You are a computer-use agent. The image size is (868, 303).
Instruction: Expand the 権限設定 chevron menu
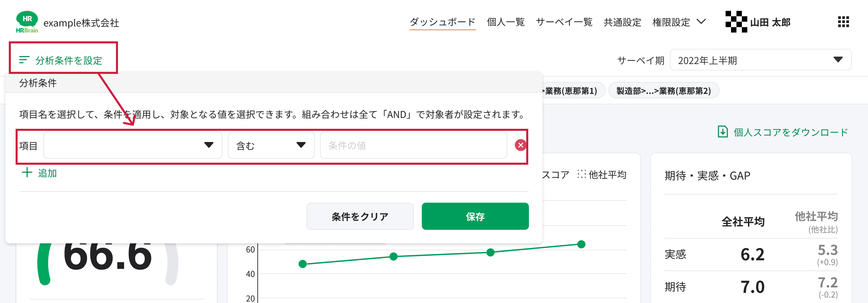coord(701,22)
